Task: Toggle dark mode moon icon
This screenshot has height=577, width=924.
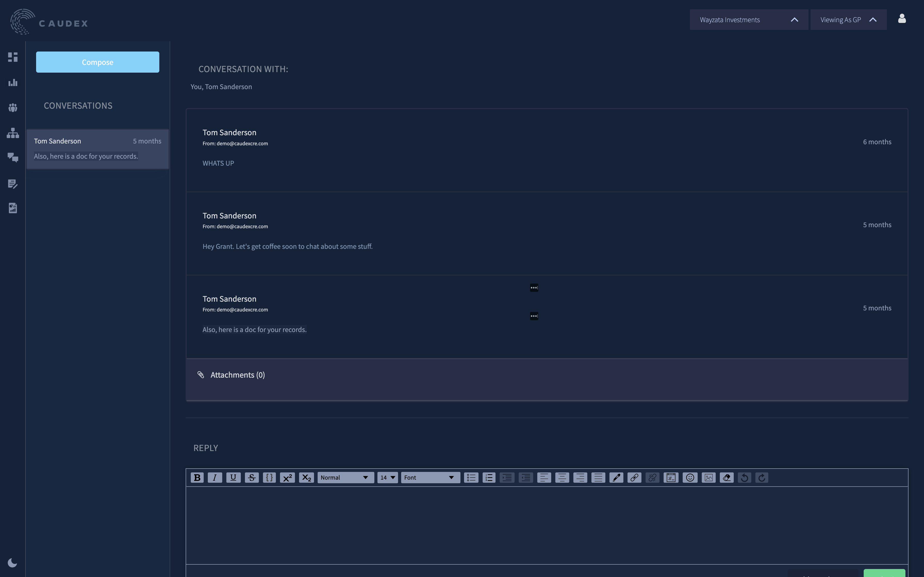Action: 12,563
